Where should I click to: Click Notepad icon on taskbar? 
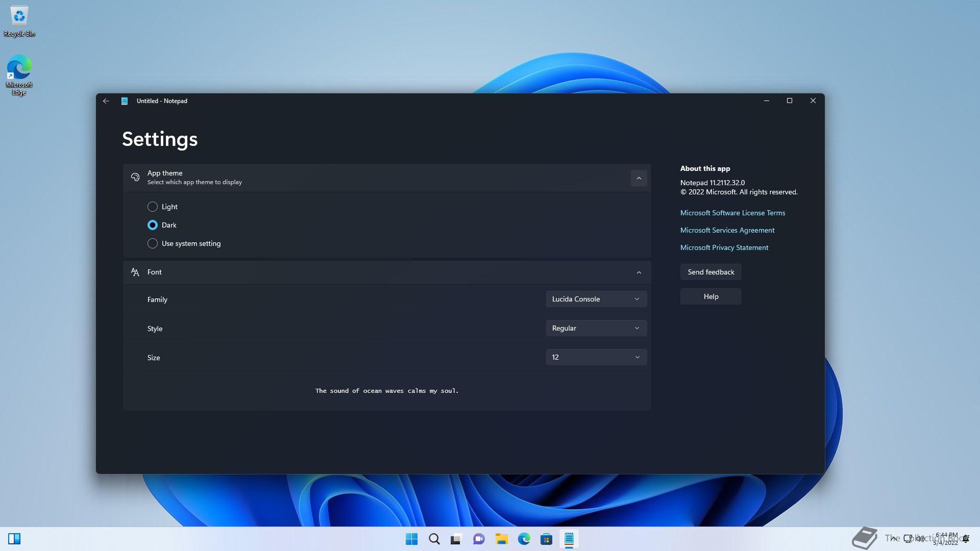pyautogui.click(x=569, y=539)
